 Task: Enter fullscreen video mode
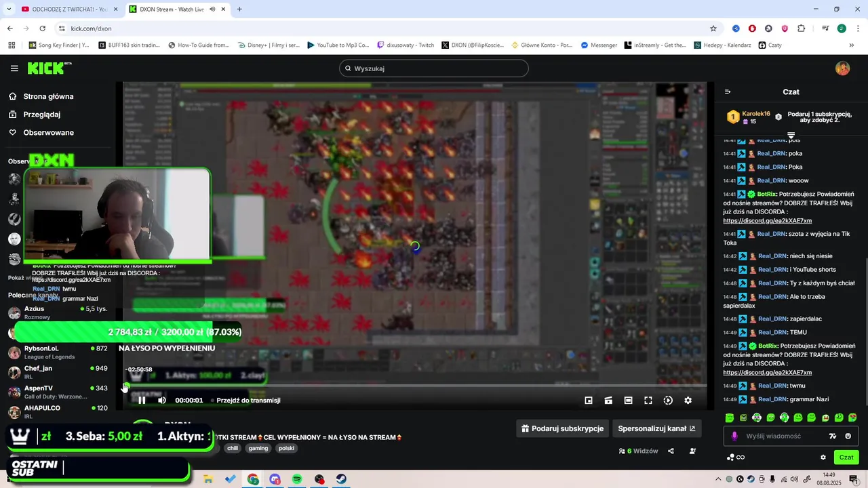tap(648, 401)
